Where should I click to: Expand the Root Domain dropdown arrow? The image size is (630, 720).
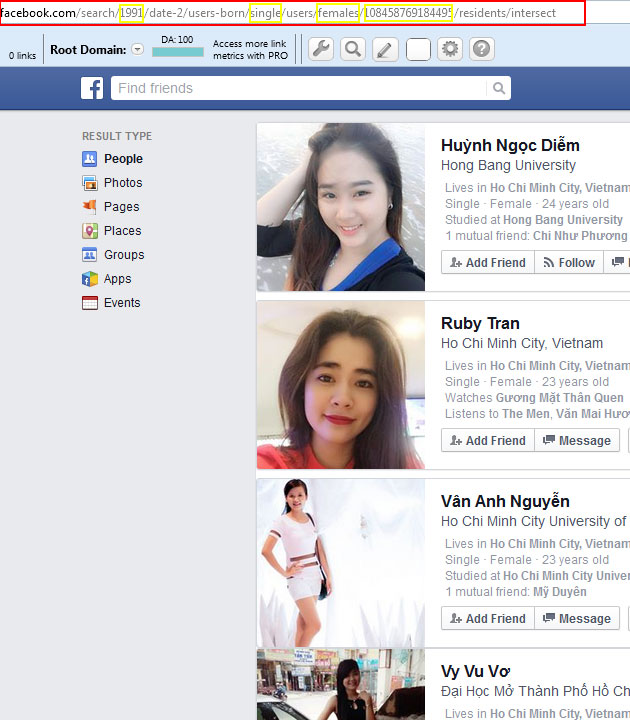click(137, 50)
